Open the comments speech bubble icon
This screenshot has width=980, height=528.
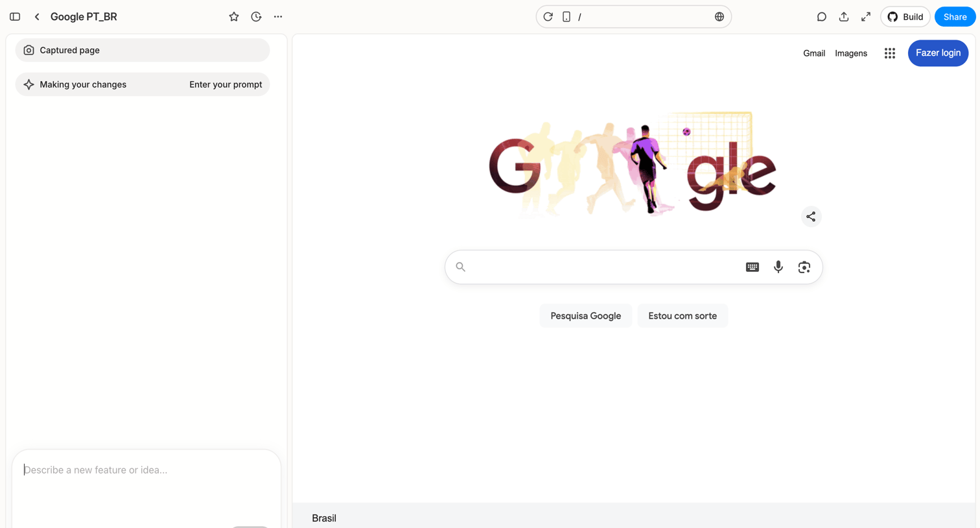tap(821, 17)
